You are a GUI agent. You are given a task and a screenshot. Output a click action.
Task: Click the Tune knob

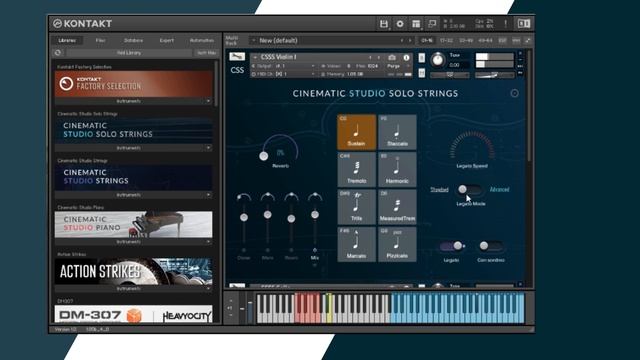437,60
